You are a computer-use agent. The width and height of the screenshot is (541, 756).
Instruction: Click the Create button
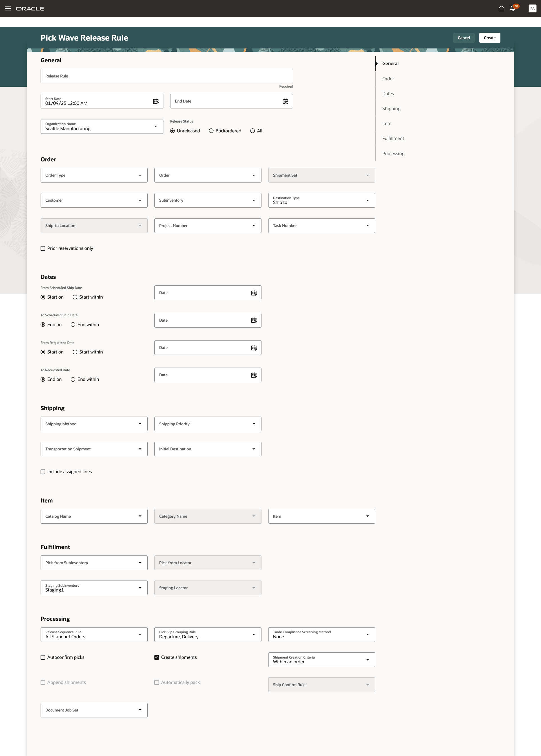[x=489, y=38]
